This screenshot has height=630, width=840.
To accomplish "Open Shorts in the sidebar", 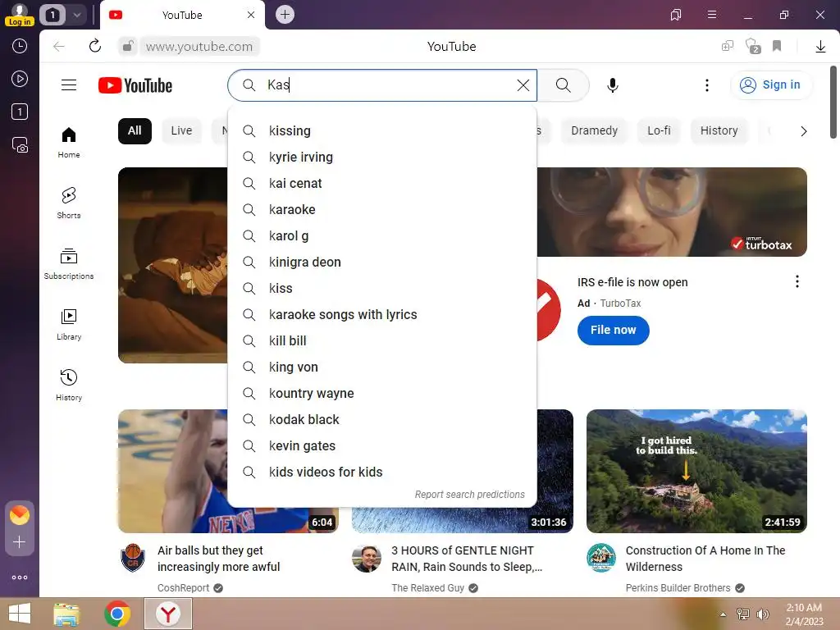I will coord(69,203).
